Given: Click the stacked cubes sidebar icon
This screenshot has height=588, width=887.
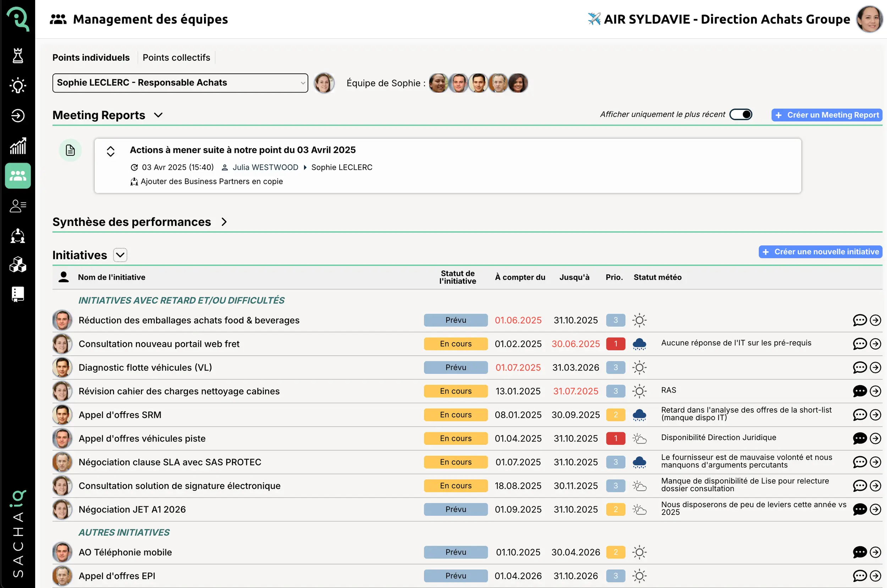Looking at the screenshot, I should [x=18, y=265].
